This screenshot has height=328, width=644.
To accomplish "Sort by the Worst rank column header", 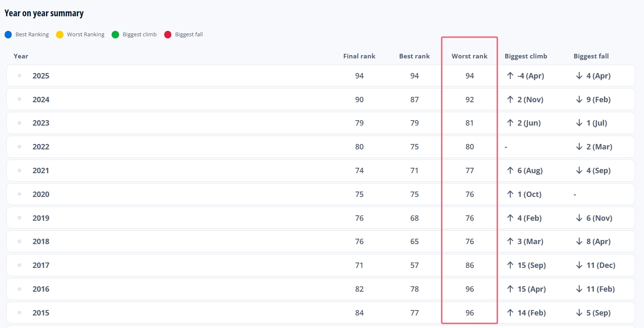I will pos(469,56).
